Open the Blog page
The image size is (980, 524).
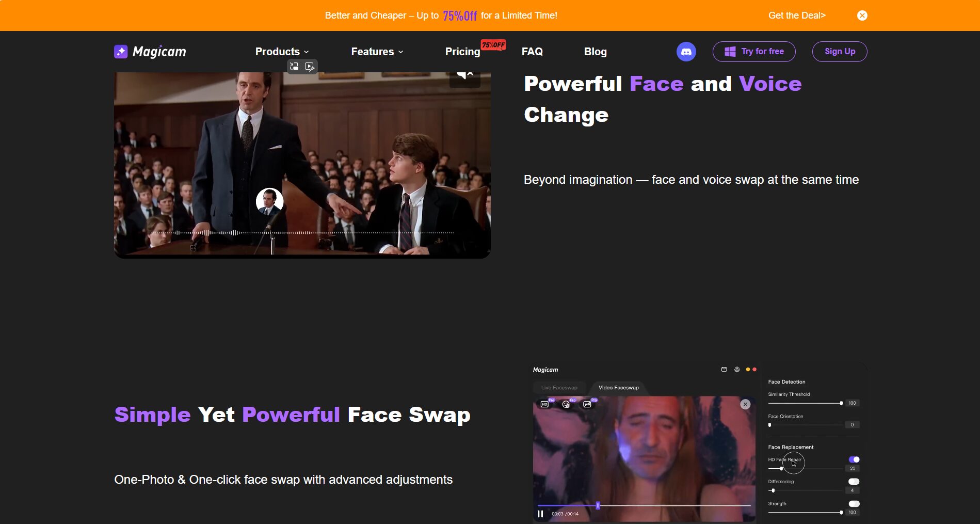coord(595,52)
